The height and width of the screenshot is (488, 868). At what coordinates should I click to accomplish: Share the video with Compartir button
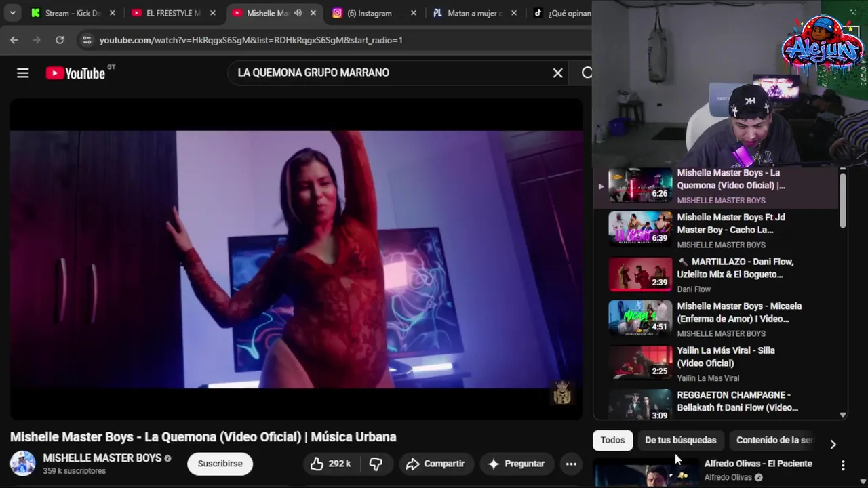(x=435, y=464)
